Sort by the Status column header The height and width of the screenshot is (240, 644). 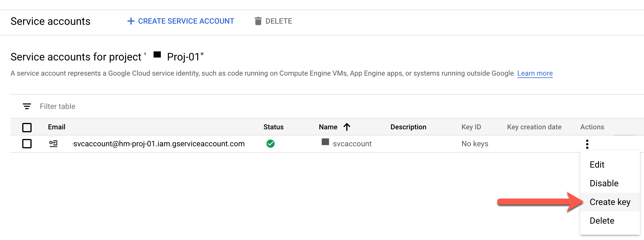click(273, 127)
